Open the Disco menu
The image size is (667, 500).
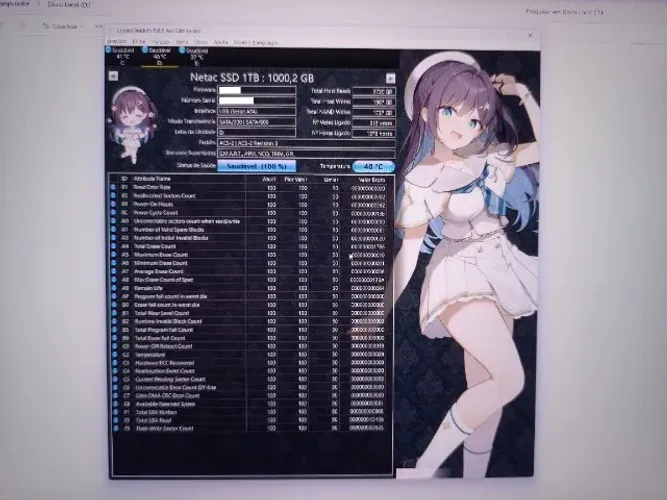pos(201,42)
